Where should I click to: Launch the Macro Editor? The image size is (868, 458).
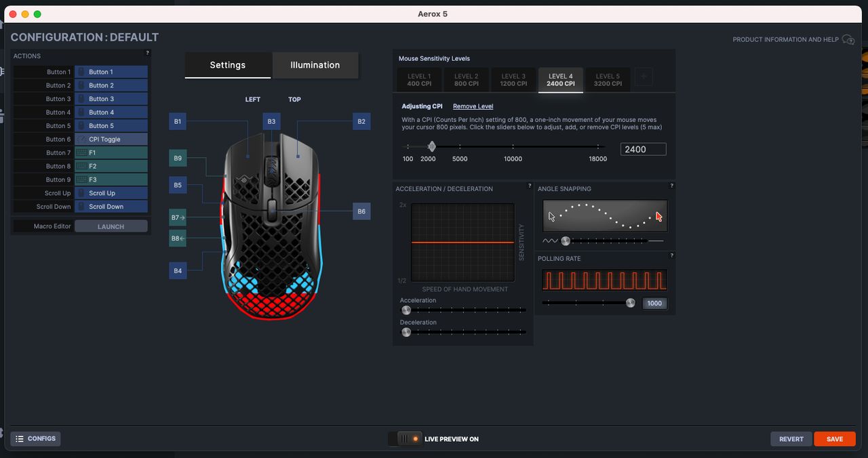111,226
